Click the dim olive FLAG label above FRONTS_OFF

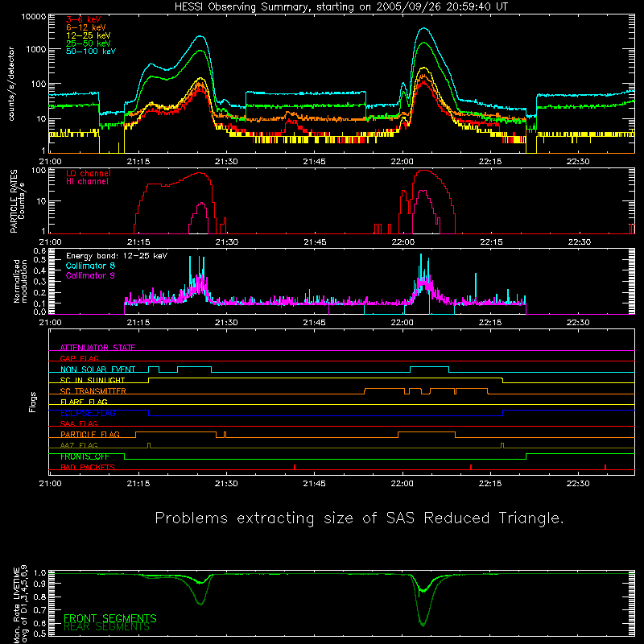tap(79, 445)
